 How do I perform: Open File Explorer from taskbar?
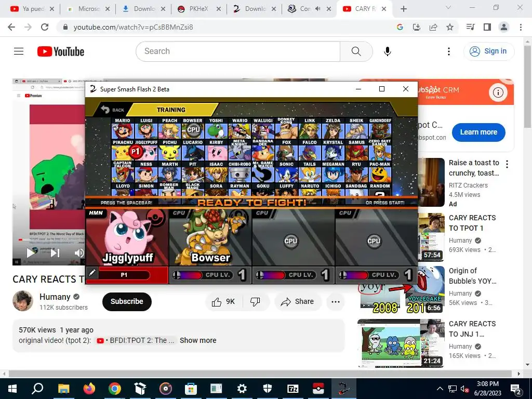(63, 389)
